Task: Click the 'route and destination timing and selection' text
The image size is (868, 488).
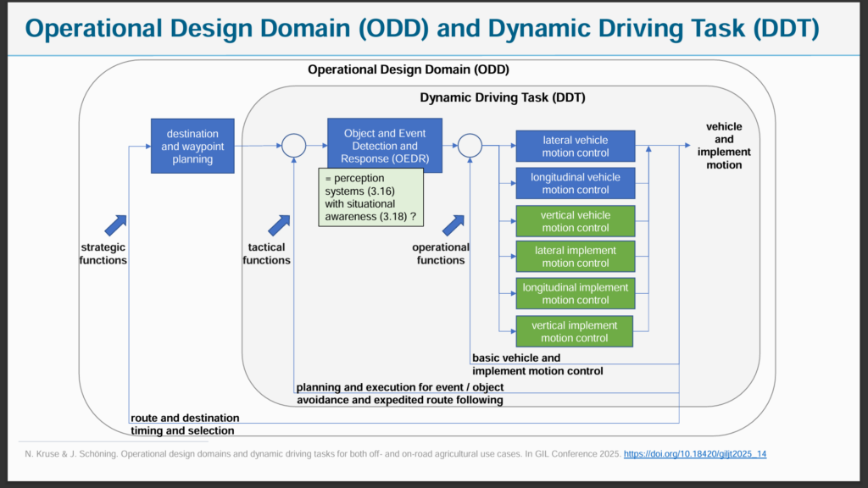Action: [x=185, y=424]
